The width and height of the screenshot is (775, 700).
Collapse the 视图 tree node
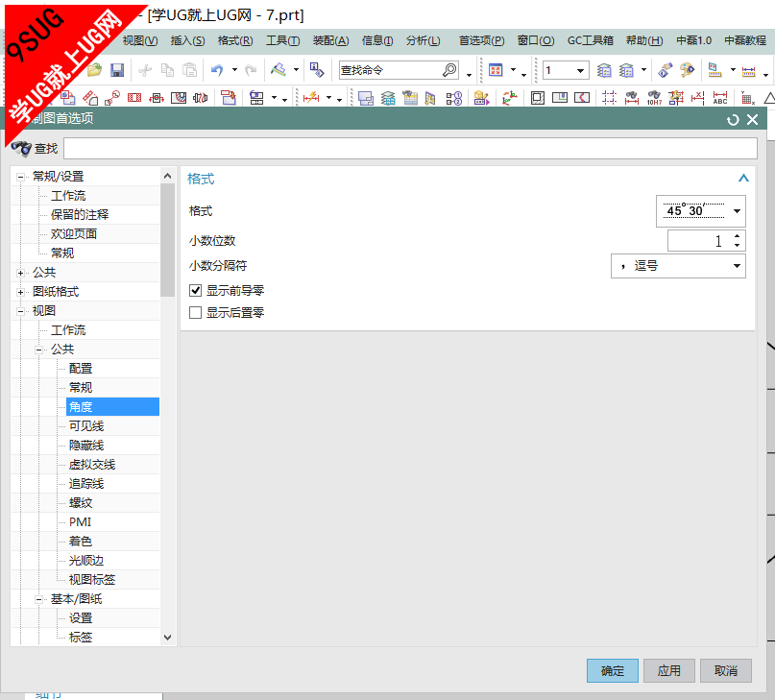(20, 311)
